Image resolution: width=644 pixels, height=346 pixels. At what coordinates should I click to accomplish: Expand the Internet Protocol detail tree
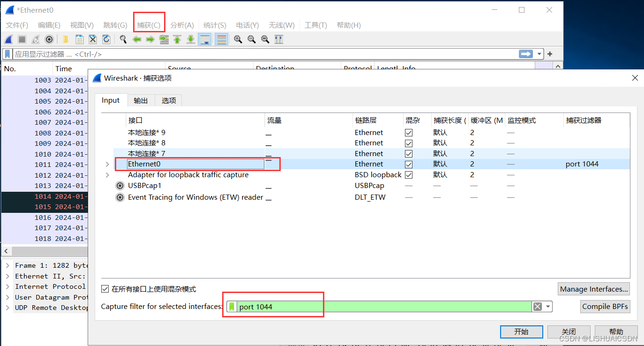(7, 286)
